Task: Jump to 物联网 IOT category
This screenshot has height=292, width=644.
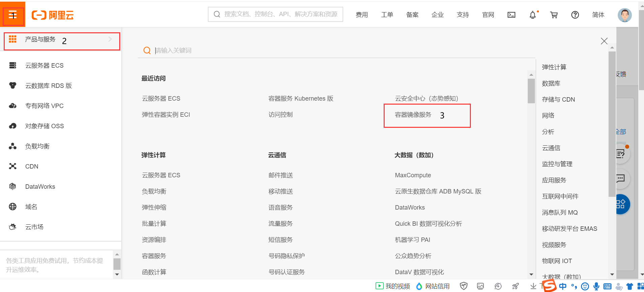Action: pos(557,261)
